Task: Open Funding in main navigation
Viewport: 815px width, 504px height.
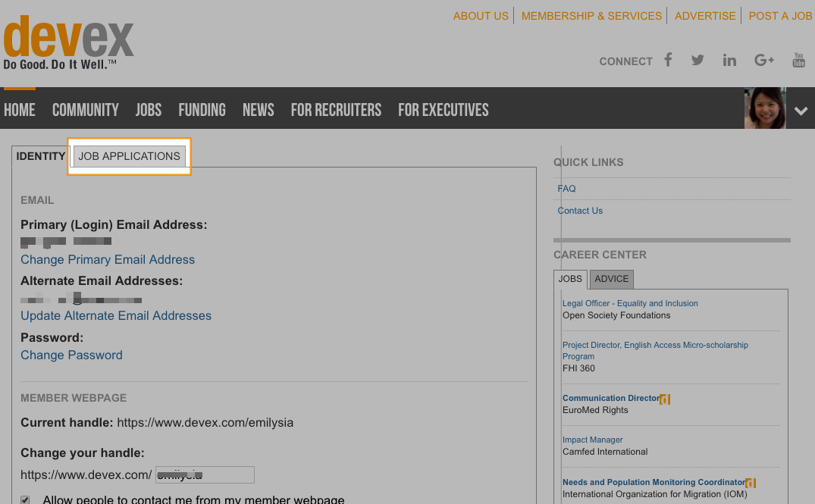Action: pyautogui.click(x=202, y=110)
